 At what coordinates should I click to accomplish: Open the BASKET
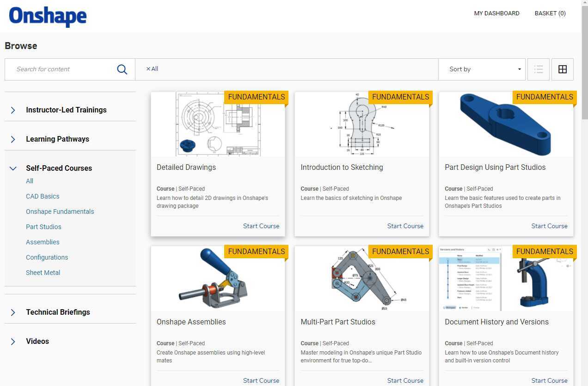550,13
